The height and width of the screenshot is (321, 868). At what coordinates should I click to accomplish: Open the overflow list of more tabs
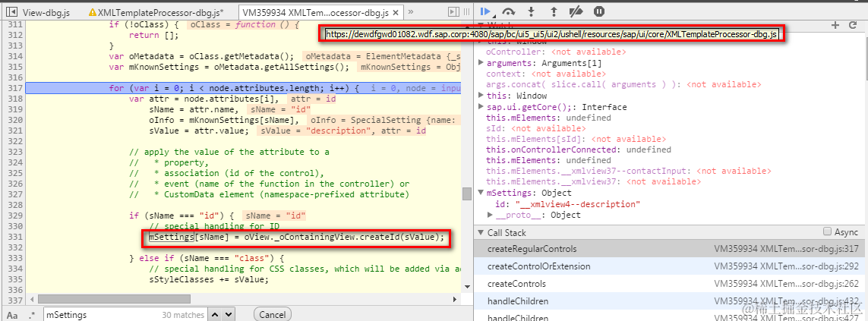pos(411,11)
